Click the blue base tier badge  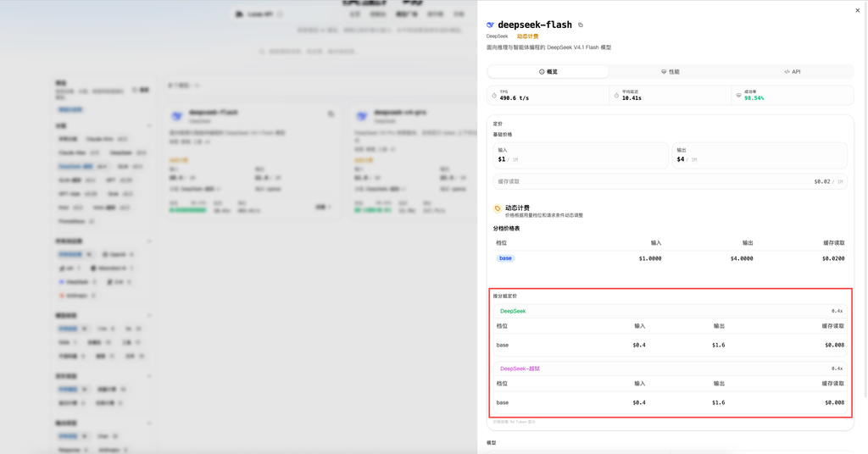(x=505, y=258)
